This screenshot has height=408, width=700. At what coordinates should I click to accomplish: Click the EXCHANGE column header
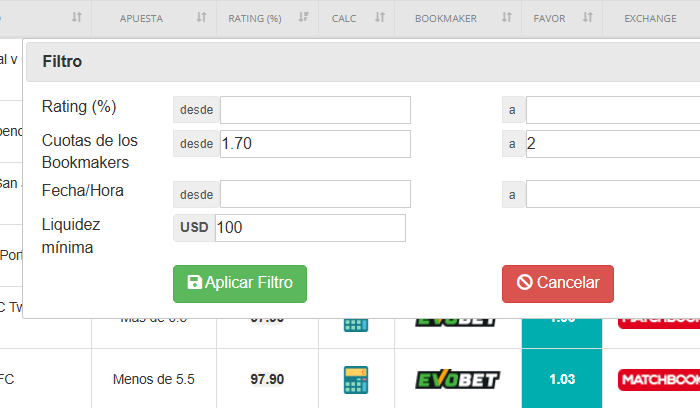[650, 18]
